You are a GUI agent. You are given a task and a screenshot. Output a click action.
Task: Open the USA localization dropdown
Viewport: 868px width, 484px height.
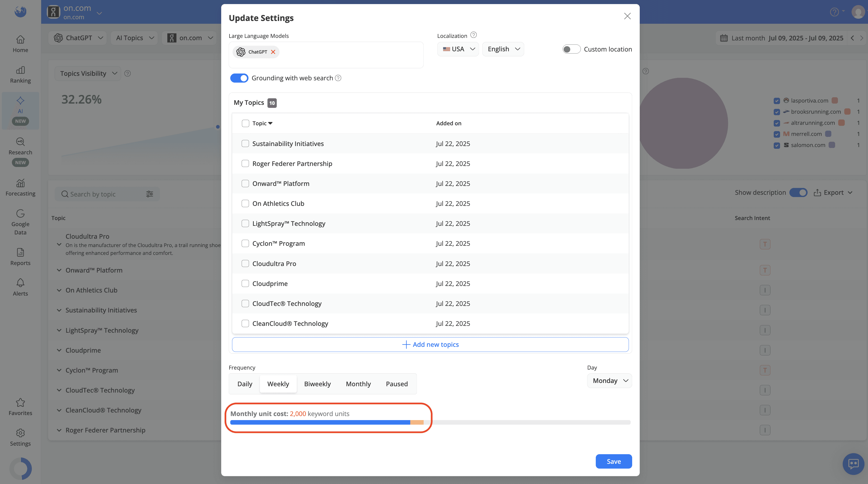click(458, 49)
